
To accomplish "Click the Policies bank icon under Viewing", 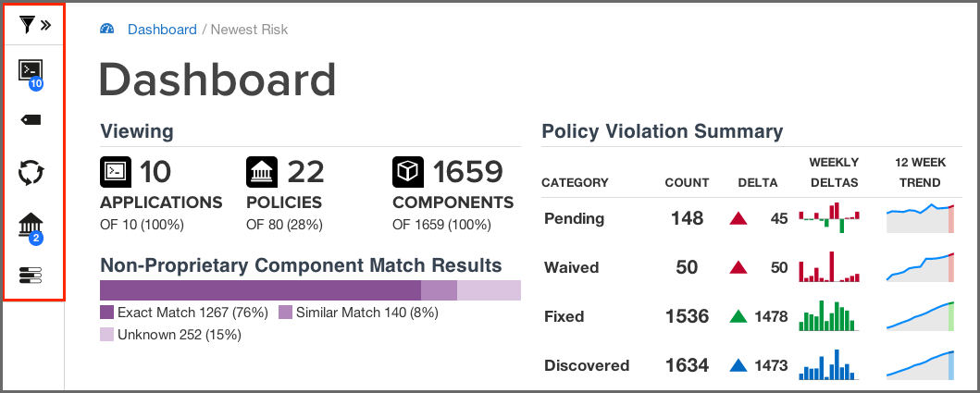I will coord(262,172).
